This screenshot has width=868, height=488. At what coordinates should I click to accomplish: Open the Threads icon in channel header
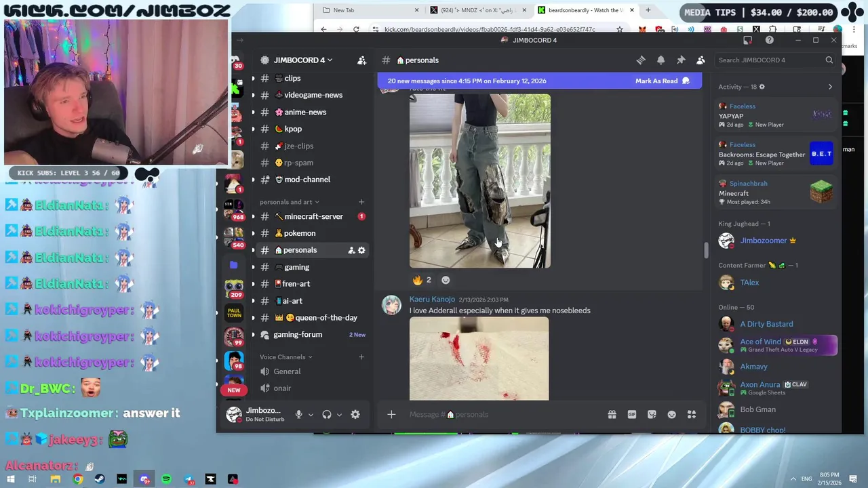pos(641,60)
